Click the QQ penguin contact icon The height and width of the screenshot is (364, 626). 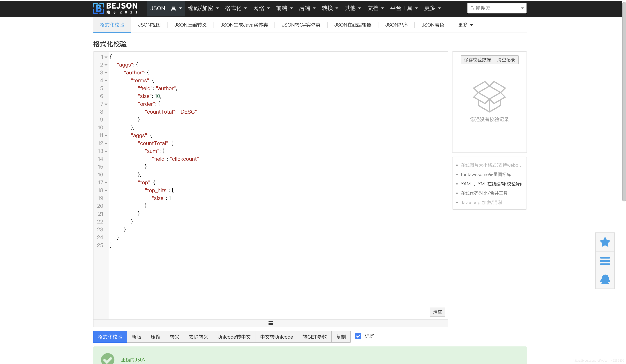coord(605,279)
